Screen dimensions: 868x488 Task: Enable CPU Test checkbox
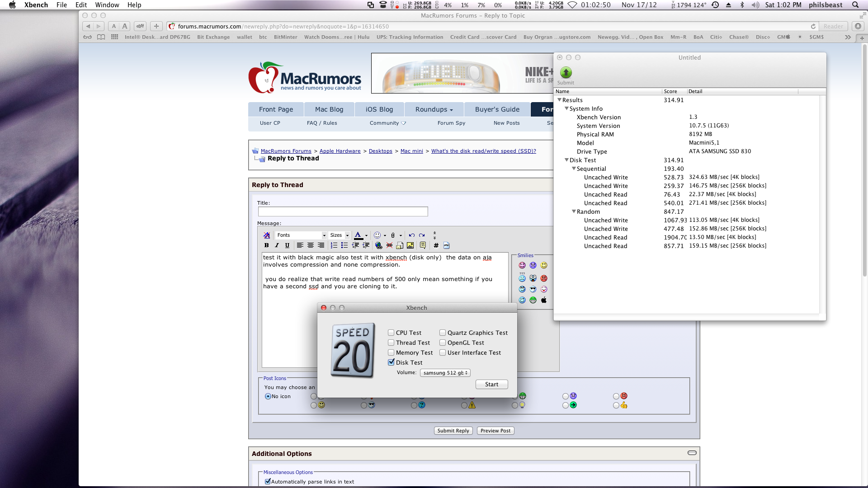(x=391, y=333)
